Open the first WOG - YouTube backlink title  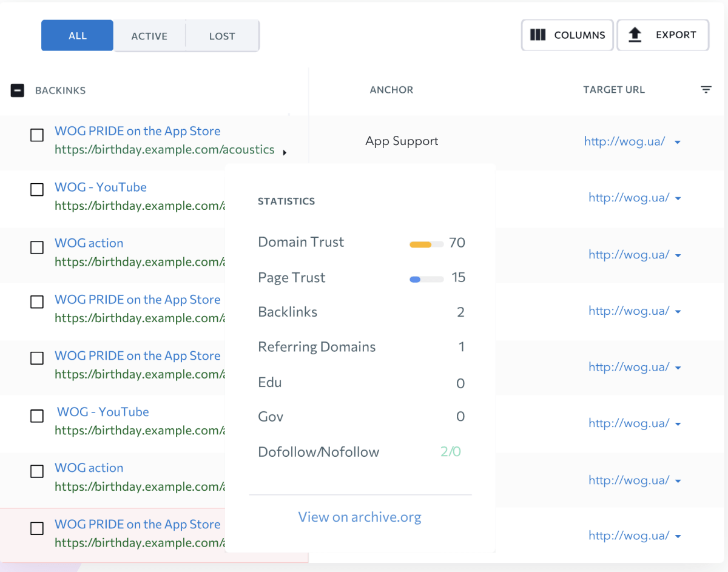click(101, 187)
